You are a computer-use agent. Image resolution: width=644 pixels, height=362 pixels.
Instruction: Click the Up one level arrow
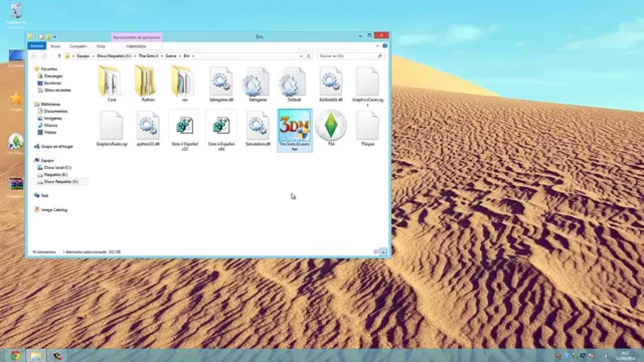pyautogui.click(x=59, y=56)
